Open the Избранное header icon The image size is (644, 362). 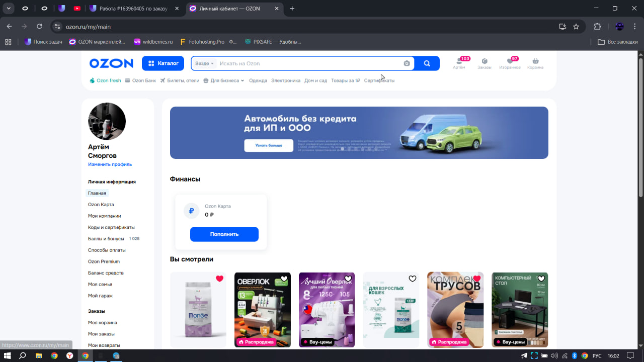click(x=510, y=63)
